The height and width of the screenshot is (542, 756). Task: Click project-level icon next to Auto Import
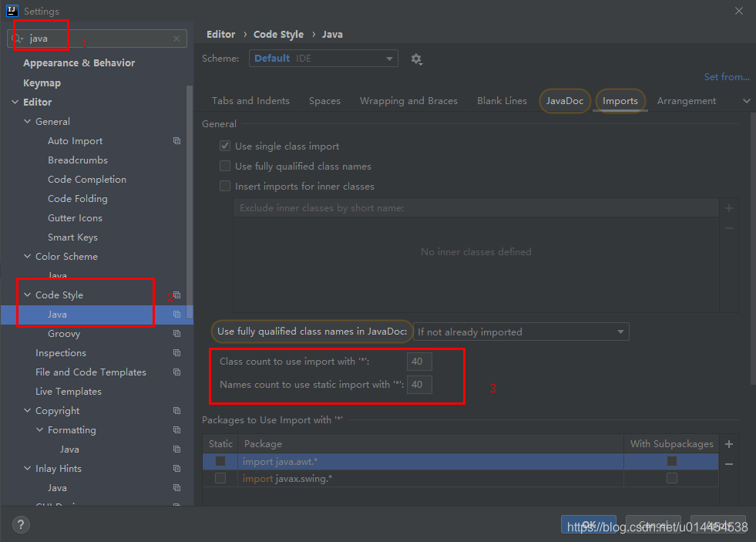(x=177, y=141)
